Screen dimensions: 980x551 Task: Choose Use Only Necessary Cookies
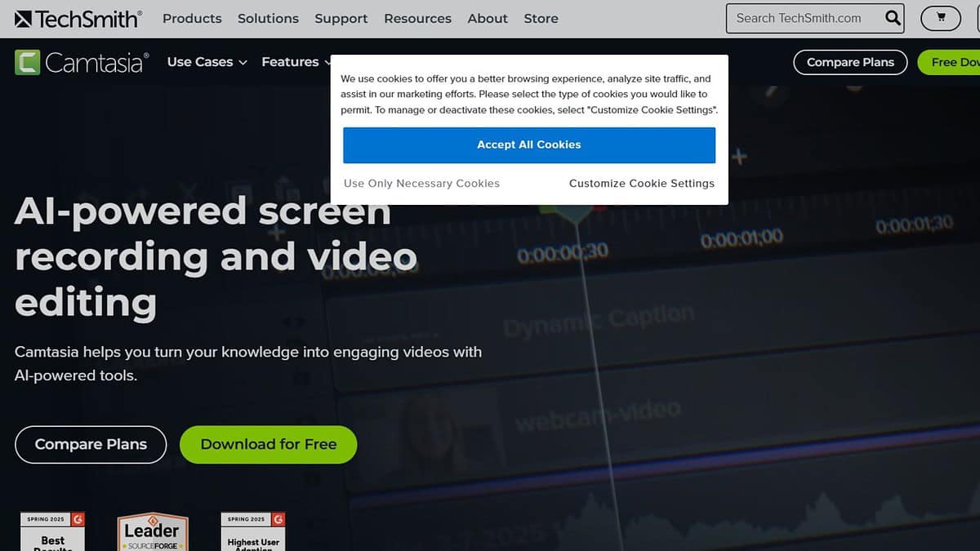pos(421,184)
